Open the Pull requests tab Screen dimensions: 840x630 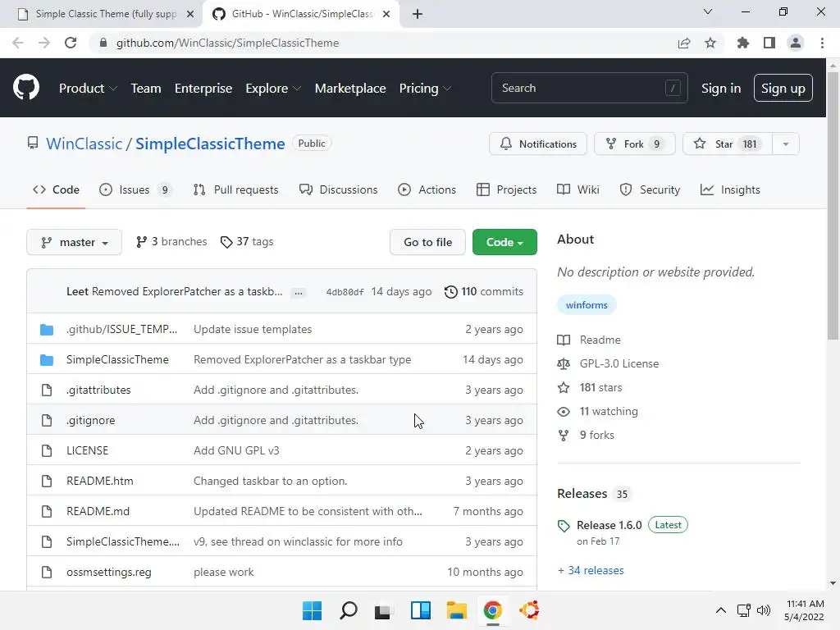(x=235, y=189)
